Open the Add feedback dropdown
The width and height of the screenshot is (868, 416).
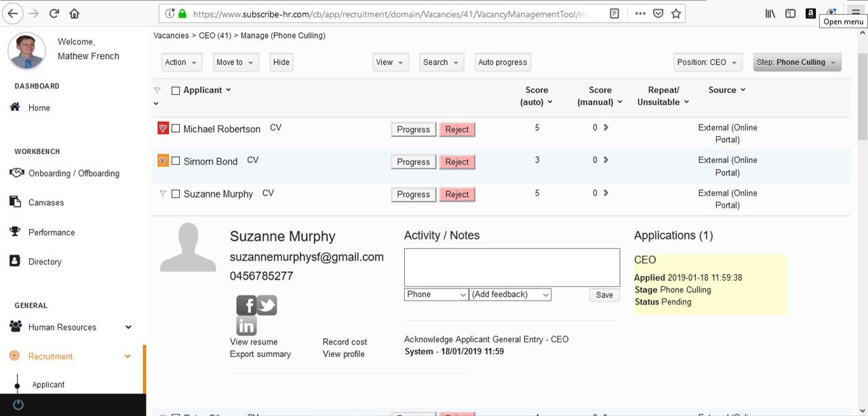510,295
